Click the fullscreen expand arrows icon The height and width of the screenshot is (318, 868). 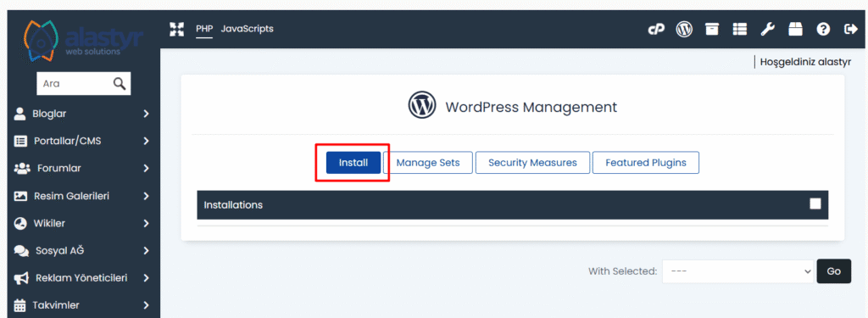176,30
